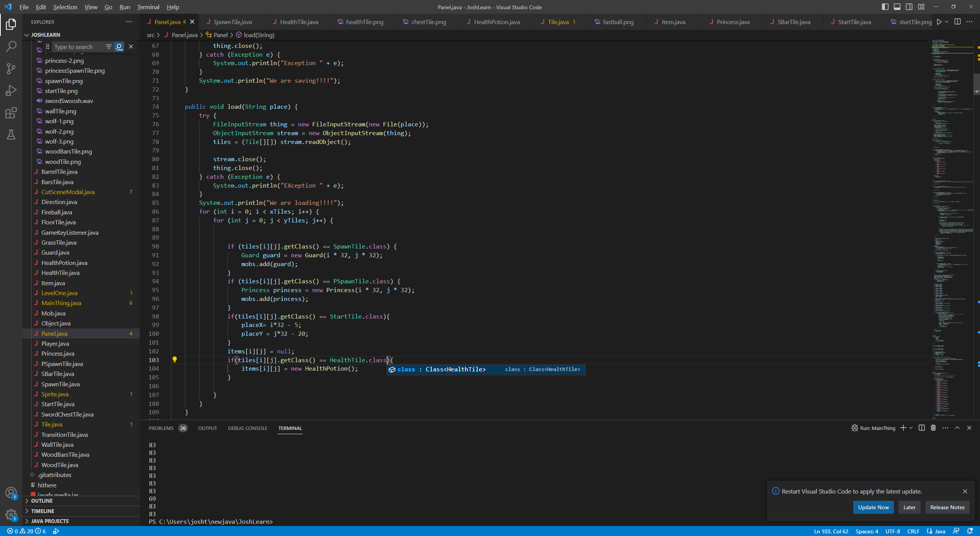980x536 pixels.
Task: Launch a new terminal
Action: click(x=903, y=428)
